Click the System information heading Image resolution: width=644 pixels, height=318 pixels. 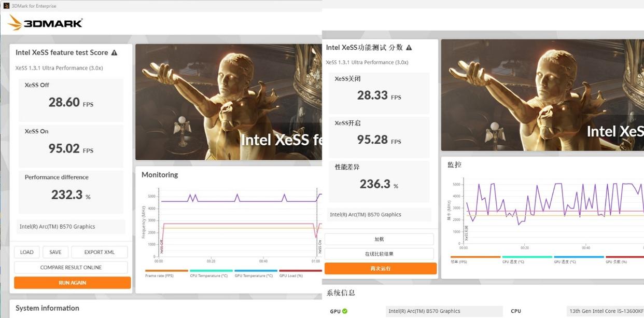coord(47,308)
